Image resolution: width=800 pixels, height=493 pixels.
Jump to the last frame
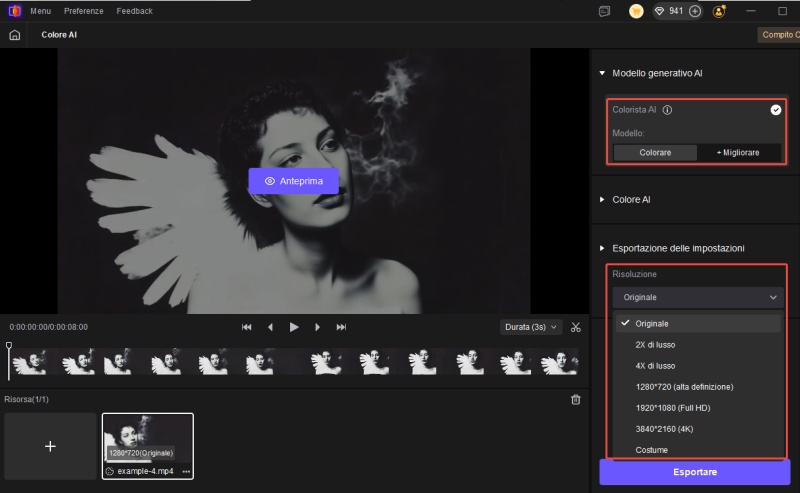click(x=341, y=327)
